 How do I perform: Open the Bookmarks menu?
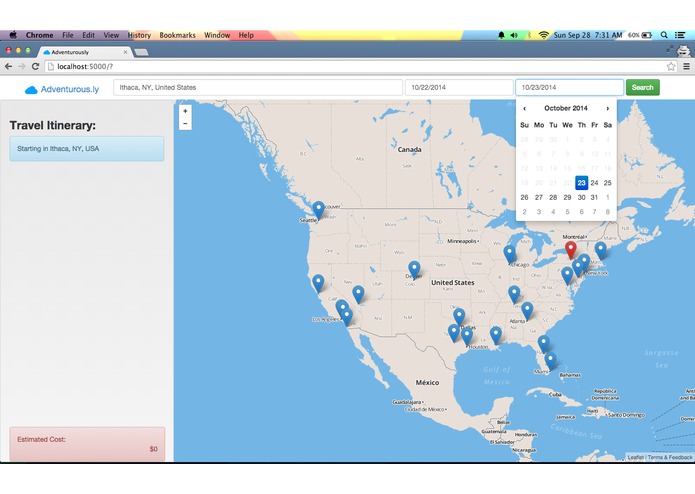(177, 35)
